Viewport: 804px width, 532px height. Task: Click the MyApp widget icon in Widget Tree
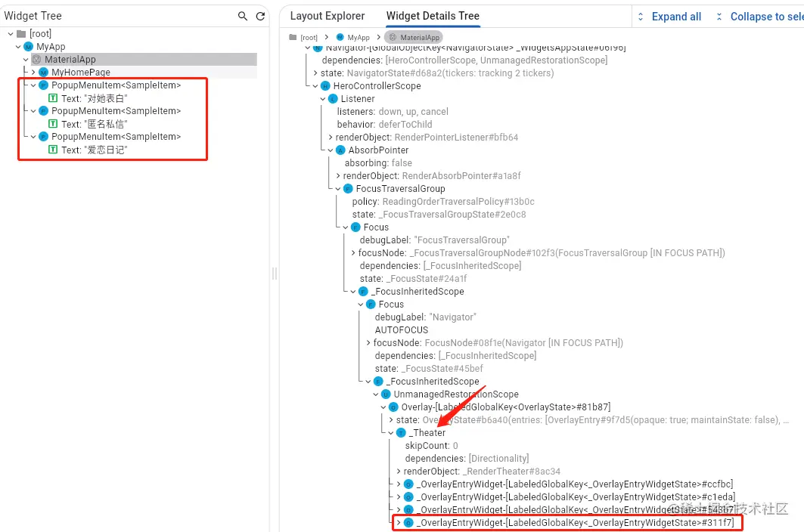[29, 47]
